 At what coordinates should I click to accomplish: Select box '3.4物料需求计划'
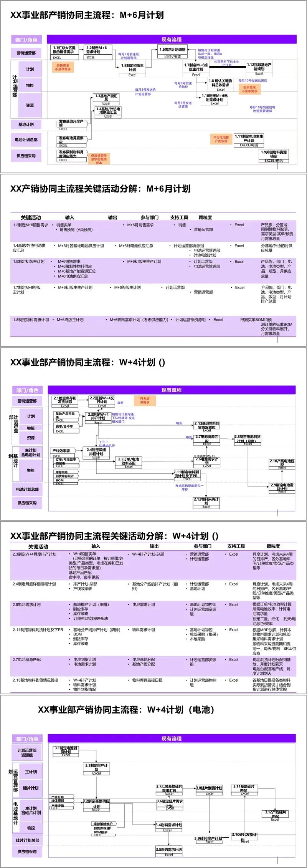[x=169, y=827]
